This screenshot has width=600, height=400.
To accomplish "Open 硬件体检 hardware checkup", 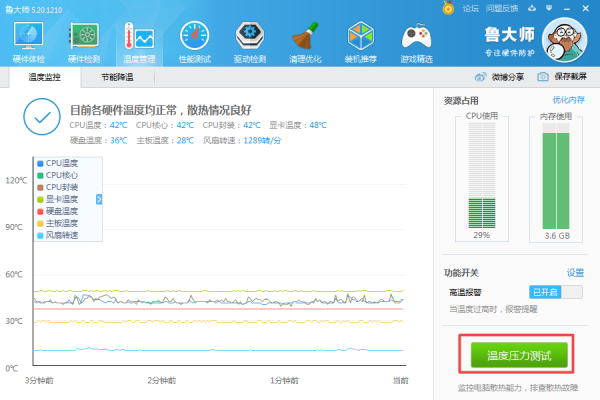I will point(29,42).
